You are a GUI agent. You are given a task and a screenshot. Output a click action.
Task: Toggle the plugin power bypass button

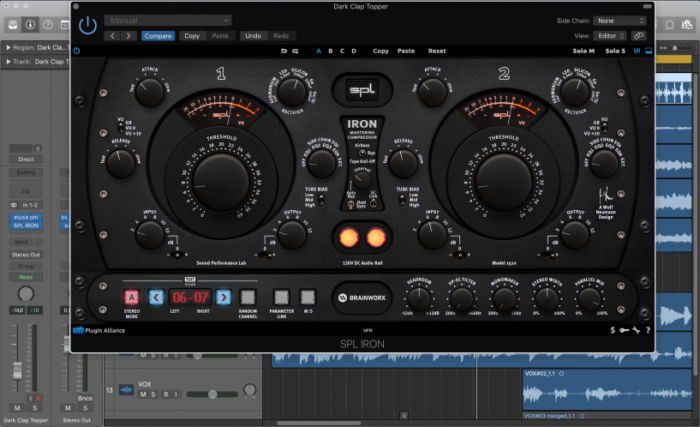[x=88, y=24]
